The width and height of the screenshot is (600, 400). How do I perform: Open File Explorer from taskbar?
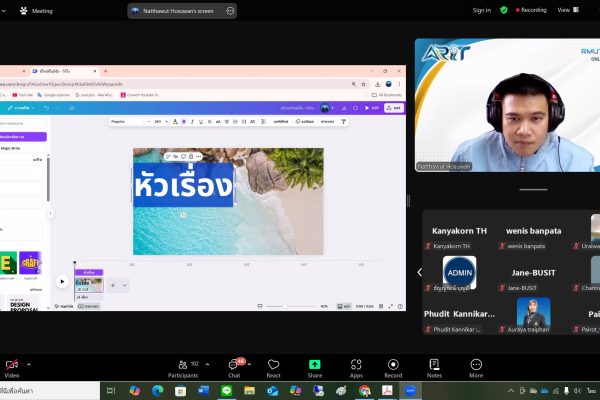[249, 390]
